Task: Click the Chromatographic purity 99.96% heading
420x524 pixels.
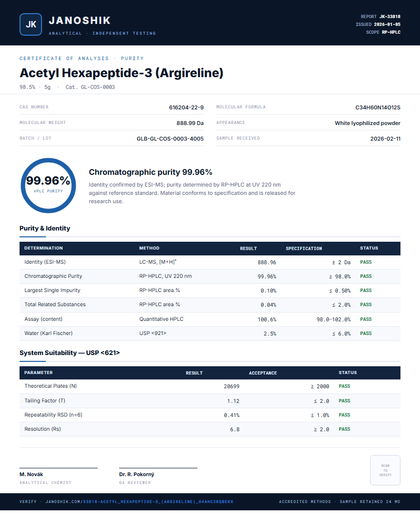Action: [150, 172]
